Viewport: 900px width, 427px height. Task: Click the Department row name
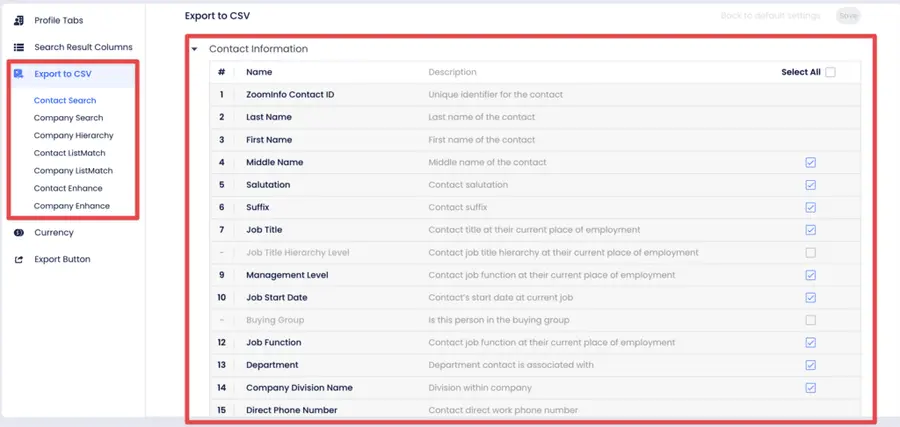click(x=272, y=365)
